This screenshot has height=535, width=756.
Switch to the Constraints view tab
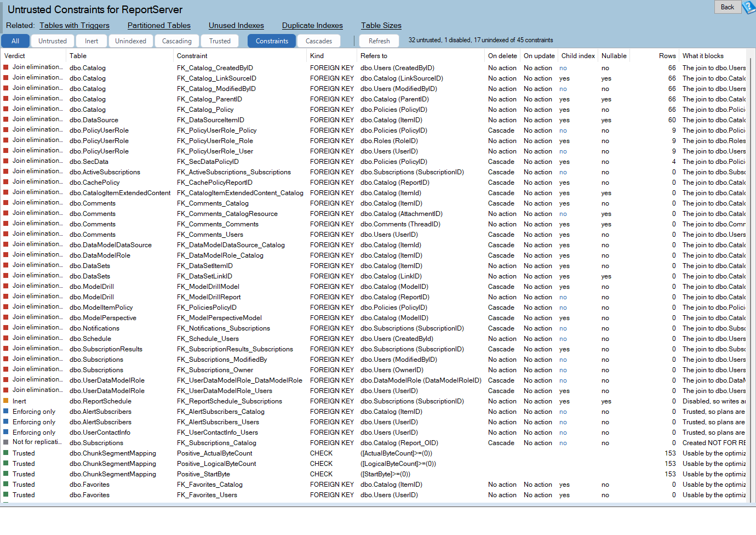[x=272, y=41]
